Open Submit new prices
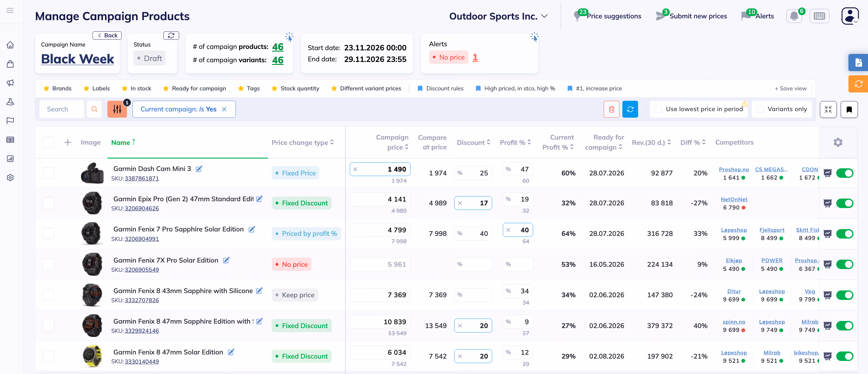868x374 pixels. click(x=691, y=16)
